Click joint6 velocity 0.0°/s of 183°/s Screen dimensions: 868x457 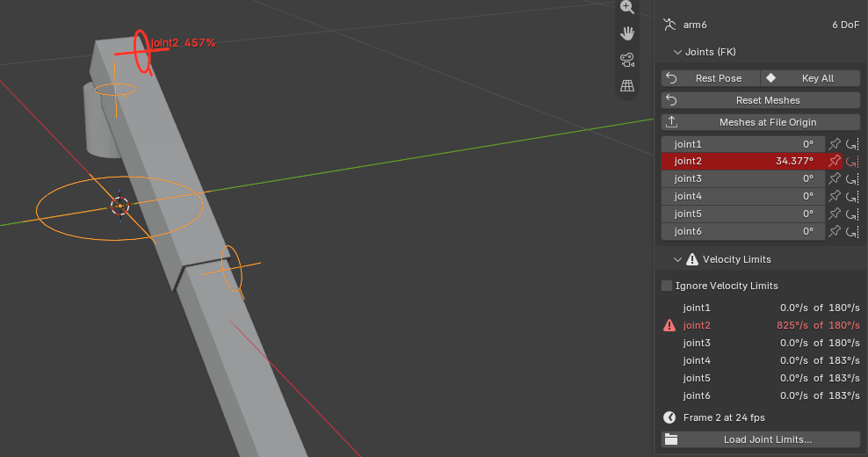pos(820,395)
